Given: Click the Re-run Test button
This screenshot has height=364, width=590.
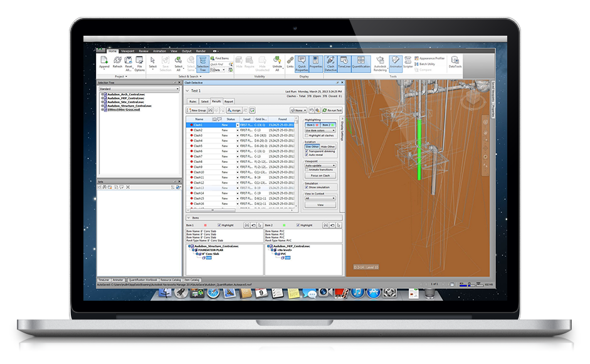Looking at the screenshot, I should pos(332,110).
